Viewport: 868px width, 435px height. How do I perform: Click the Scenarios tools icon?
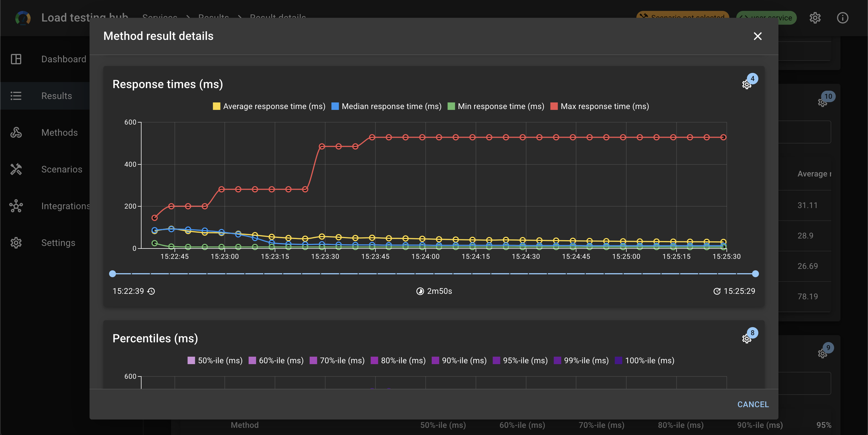click(16, 169)
